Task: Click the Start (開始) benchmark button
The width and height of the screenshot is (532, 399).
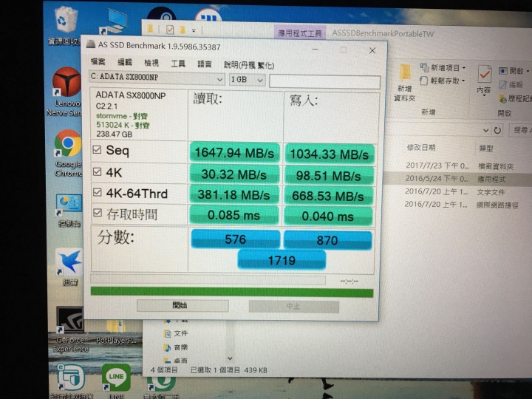Action: (183, 305)
